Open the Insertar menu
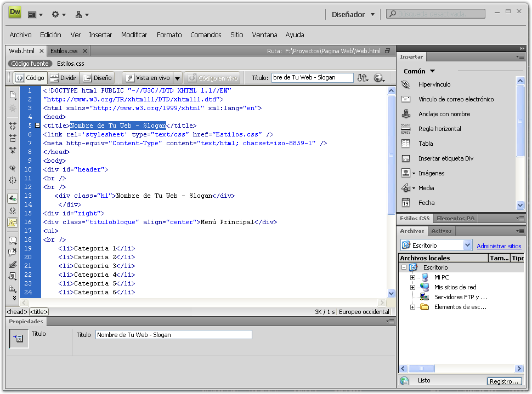The height and width of the screenshot is (394, 532). click(x=100, y=35)
